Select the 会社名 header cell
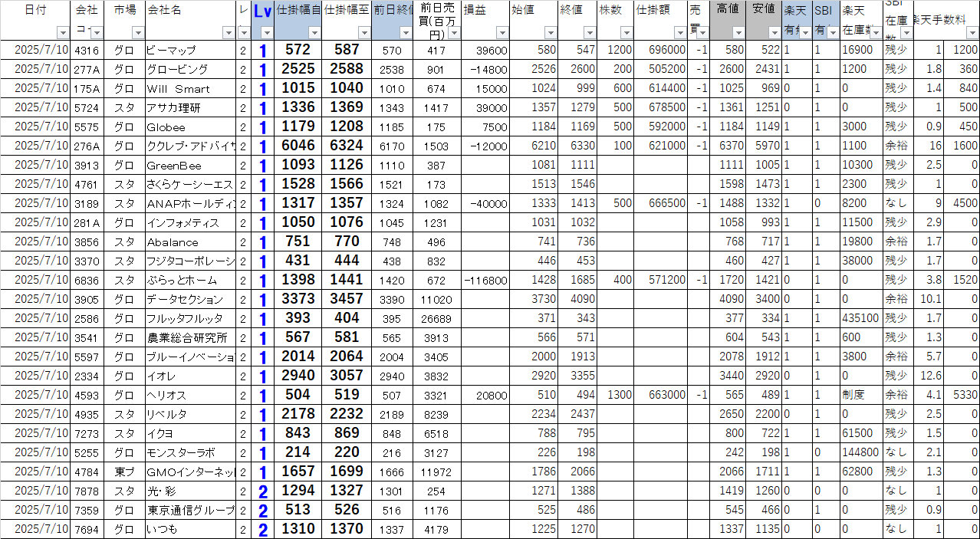 point(190,20)
